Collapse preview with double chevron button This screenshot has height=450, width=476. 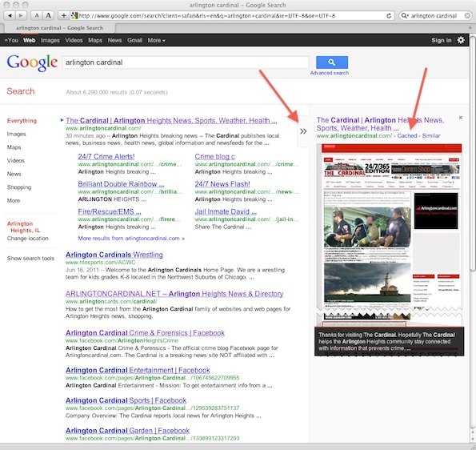coord(303,131)
